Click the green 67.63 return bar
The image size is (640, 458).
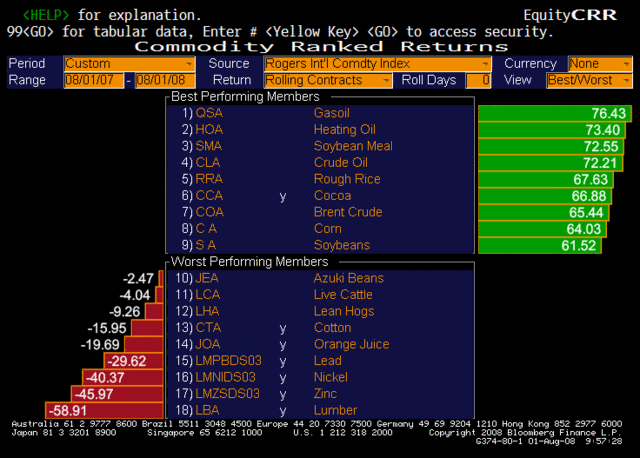pos(546,180)
